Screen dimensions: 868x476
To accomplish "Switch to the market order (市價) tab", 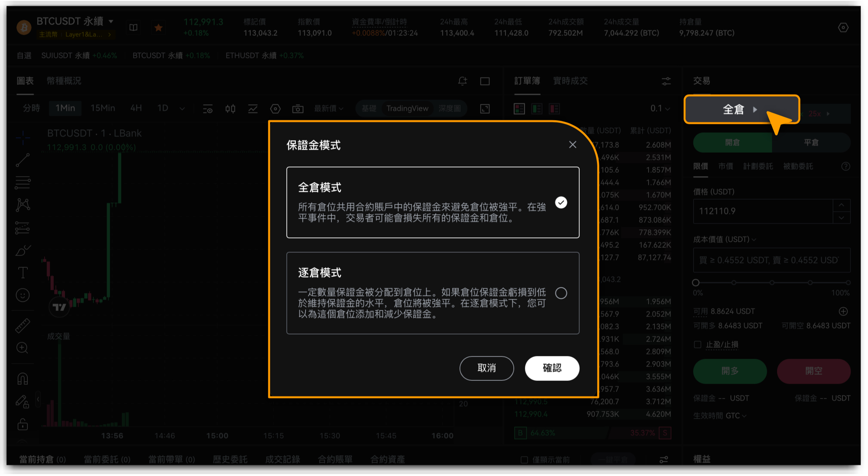I will (x=725, y=166).
